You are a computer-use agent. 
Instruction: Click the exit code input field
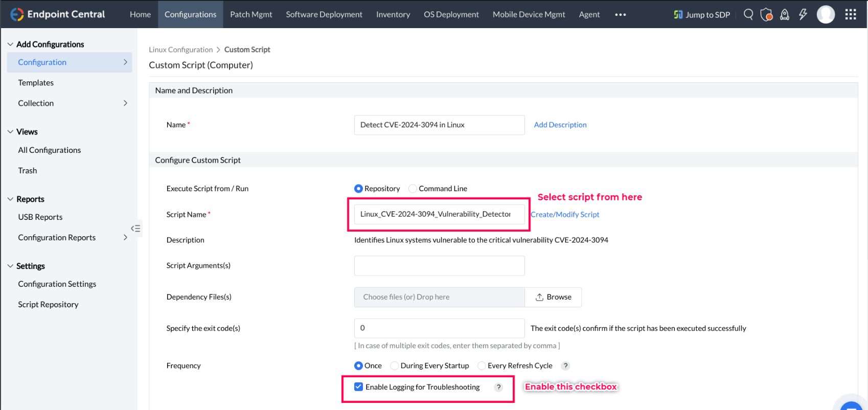440,328
